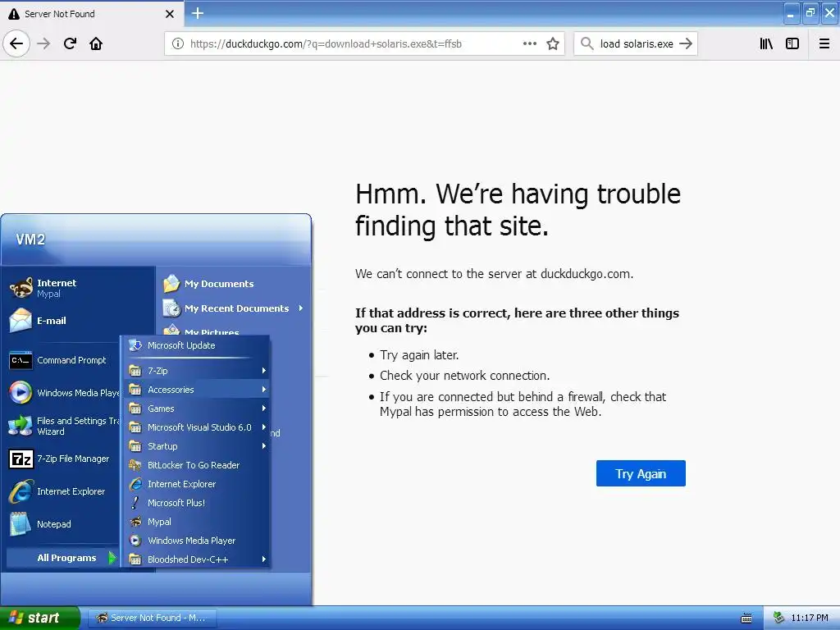Screen dimensions: 840x630
Task: Close the Server Not Found tab
Action: [x=169, y=14]
